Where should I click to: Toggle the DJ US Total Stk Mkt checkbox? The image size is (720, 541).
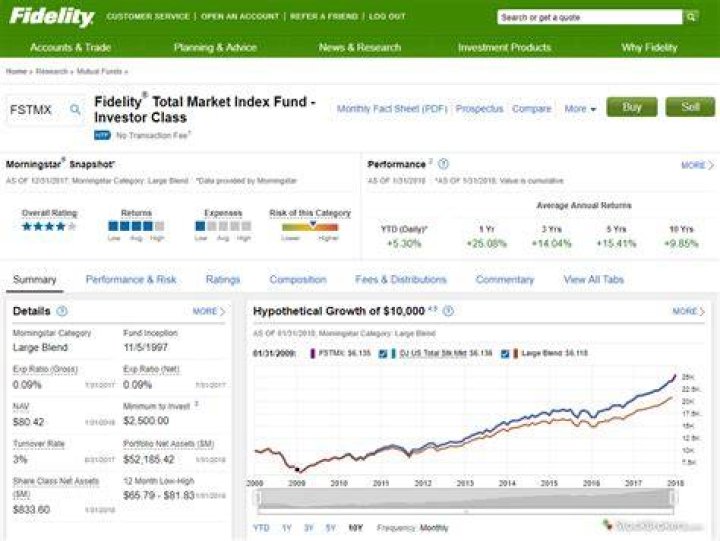382,353
